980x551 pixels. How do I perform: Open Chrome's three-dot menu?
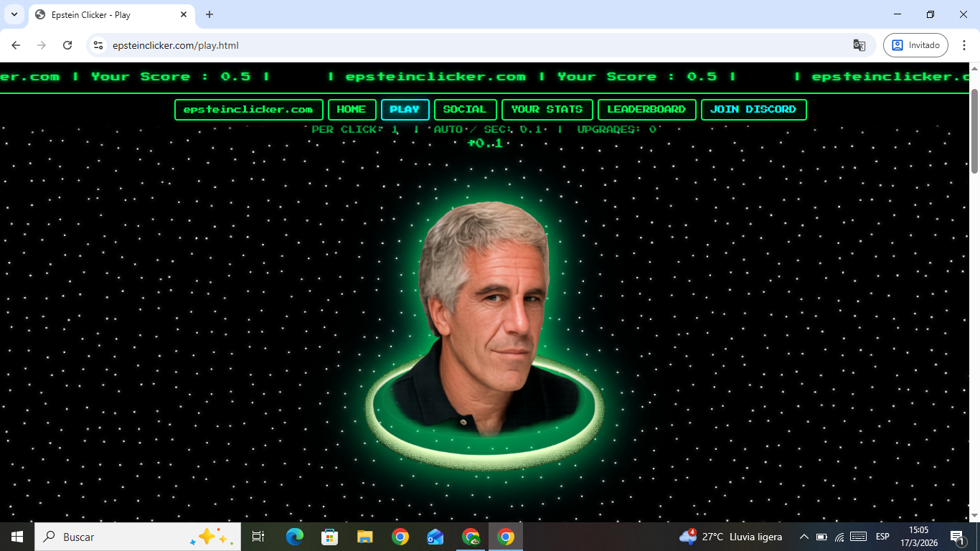tap(964, 45)
